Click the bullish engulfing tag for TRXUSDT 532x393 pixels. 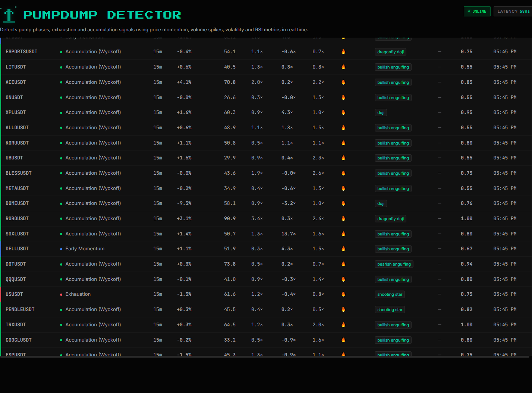pos(393,325)
